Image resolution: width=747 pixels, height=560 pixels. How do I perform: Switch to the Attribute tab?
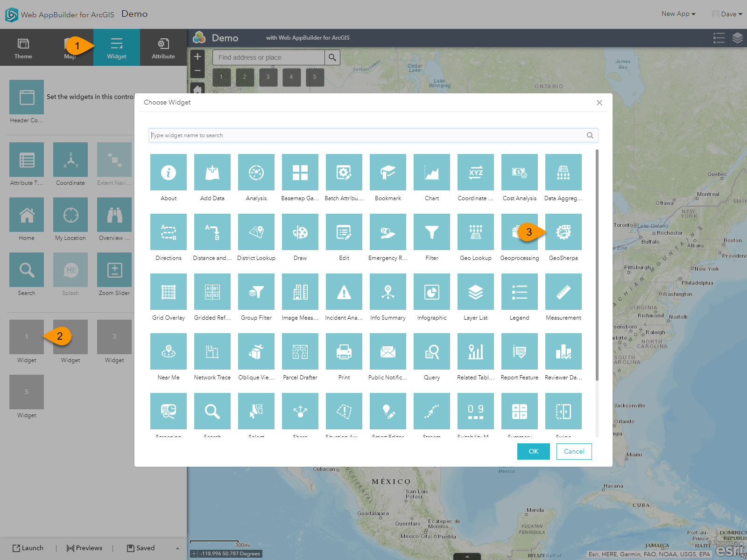click(163, 48)
